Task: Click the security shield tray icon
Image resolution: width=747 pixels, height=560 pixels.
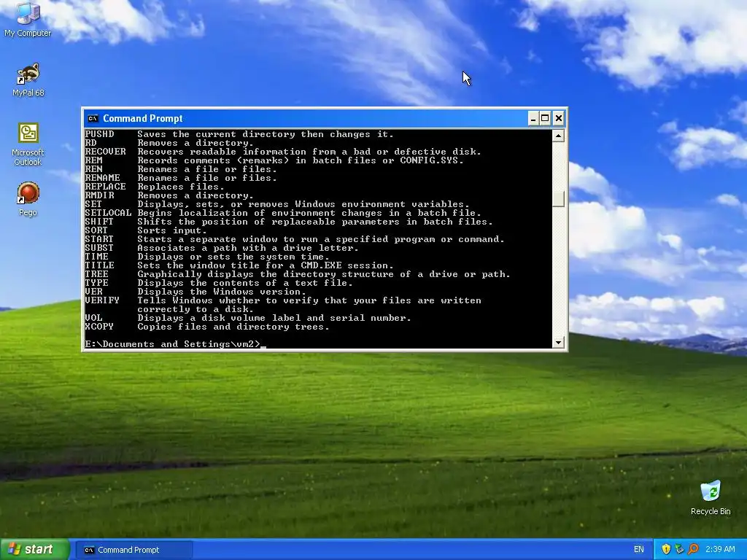Action: pyautogui.click(x=666, y=549)
